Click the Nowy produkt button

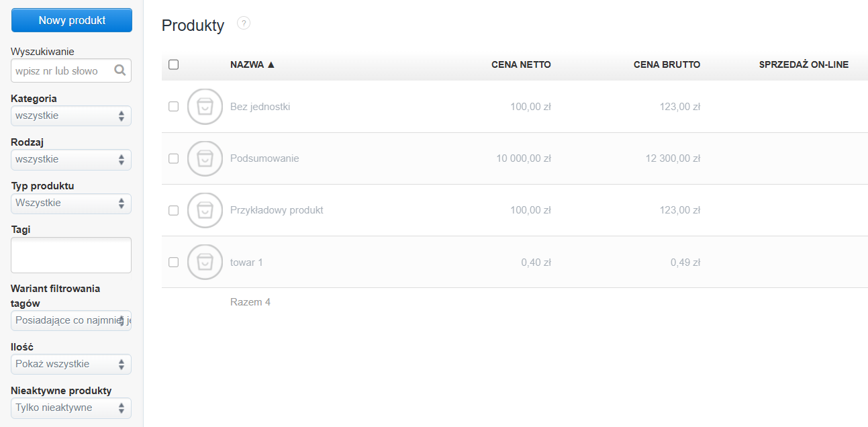(x=72, y=20)
